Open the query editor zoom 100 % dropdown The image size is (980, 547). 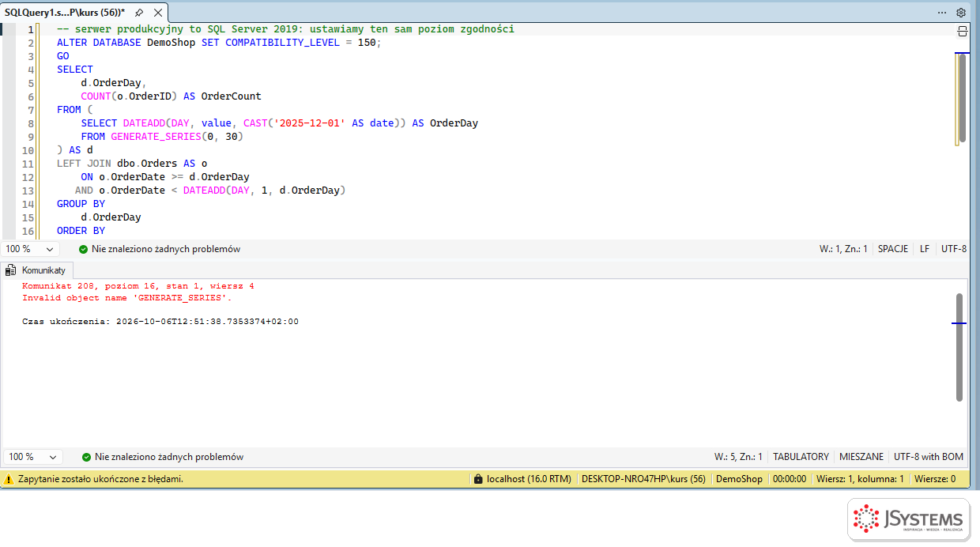(32, 249)
